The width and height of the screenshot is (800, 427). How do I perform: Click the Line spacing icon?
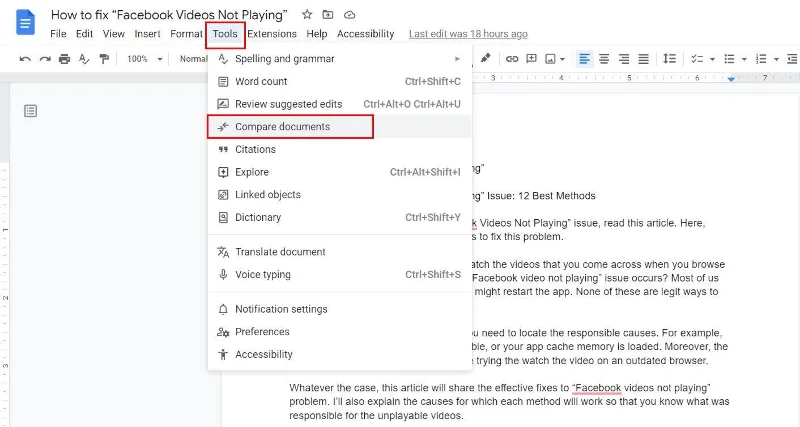click(x=669, y=59)
